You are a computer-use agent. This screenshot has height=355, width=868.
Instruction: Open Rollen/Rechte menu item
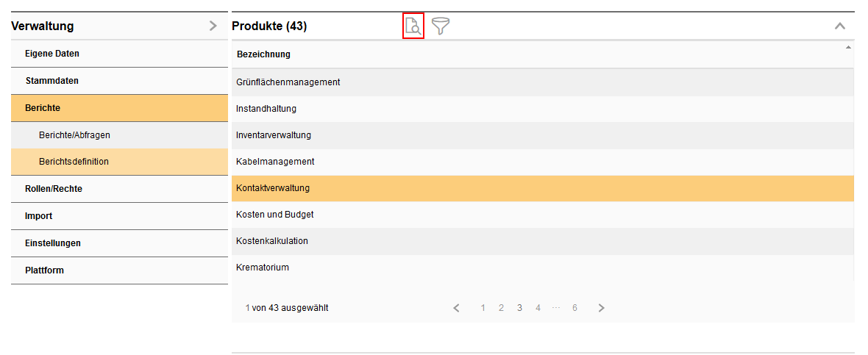click(x=54, y=189)
